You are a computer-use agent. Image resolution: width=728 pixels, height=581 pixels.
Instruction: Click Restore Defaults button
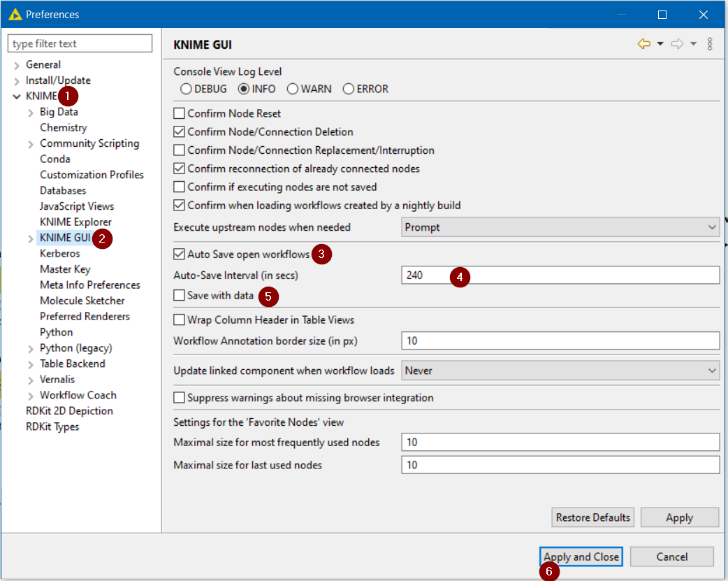593,517
